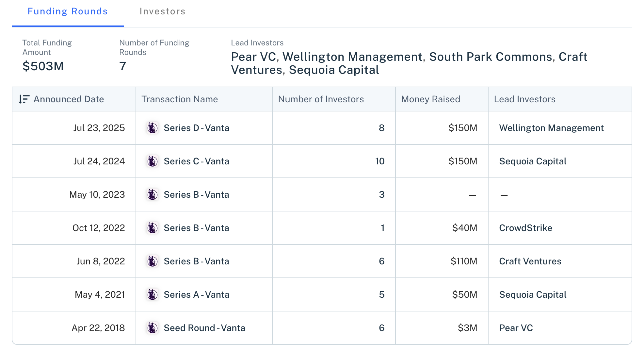644x351 pixels.
Task: Click the Vanta logo in Series D row
Action: (152, 128)
